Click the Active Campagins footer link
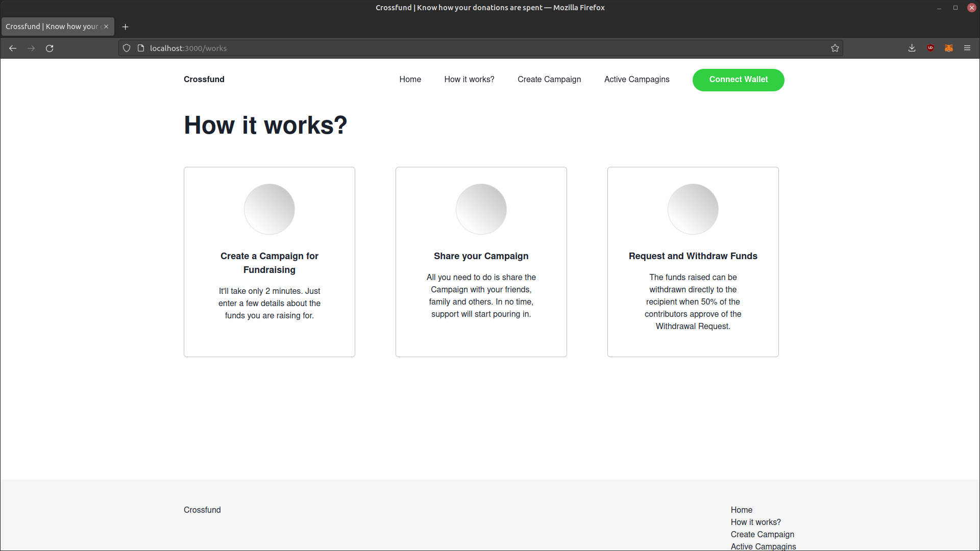980x551 pixels. [x=764, y=546]
